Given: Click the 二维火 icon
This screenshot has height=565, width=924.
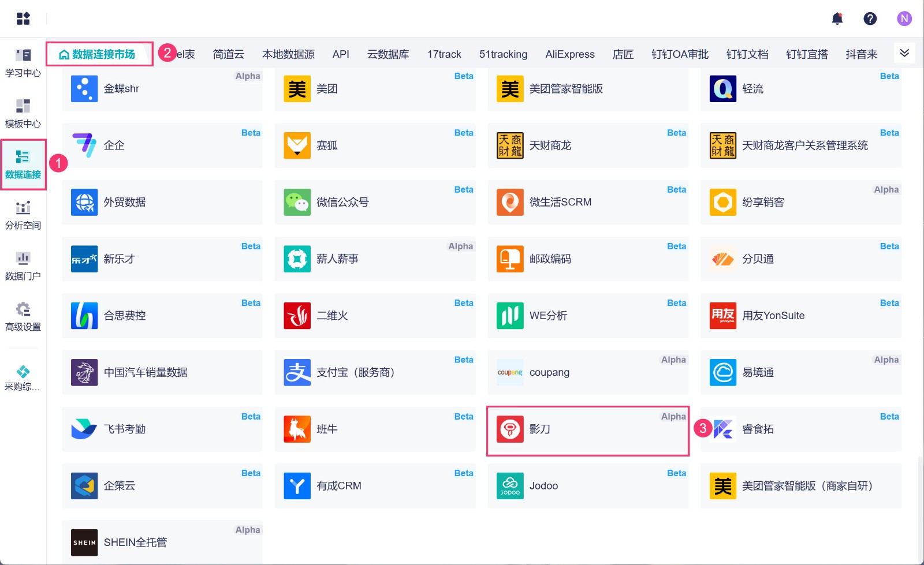Looking at the screenshot, I should [297, 316].
